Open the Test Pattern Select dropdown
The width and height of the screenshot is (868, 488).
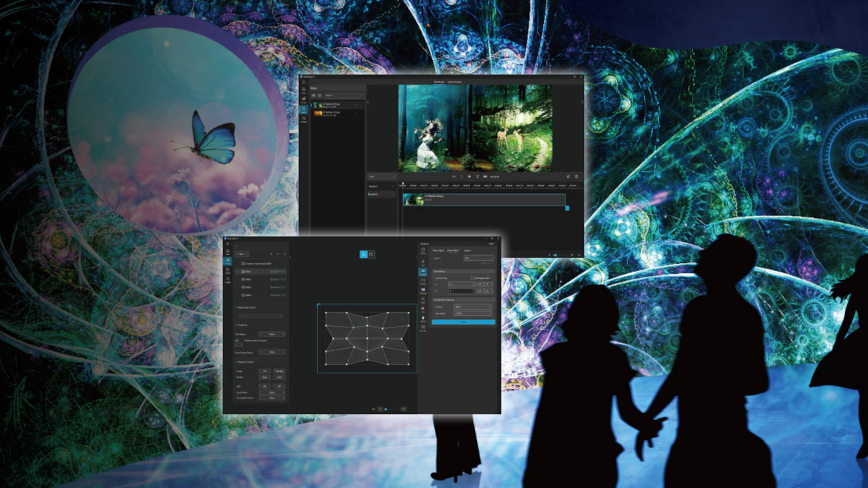272,334
